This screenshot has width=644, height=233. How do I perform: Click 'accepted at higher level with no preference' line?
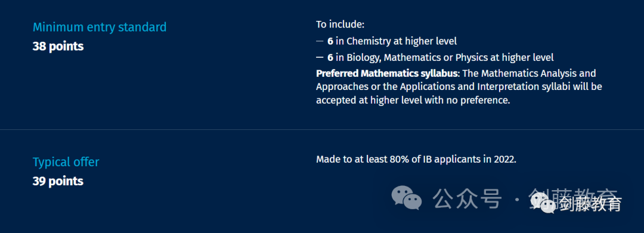(x=413, y=100)
